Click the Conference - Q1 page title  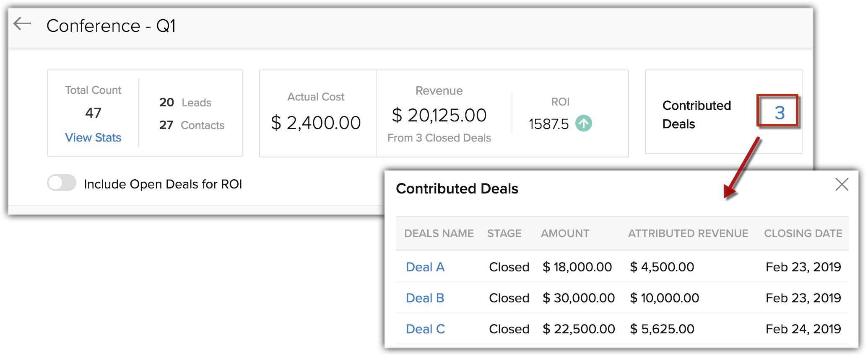click(x=111, y=26)
